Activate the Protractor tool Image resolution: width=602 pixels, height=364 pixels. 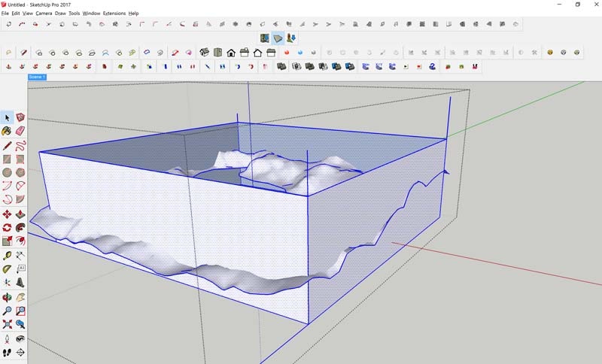7,269
